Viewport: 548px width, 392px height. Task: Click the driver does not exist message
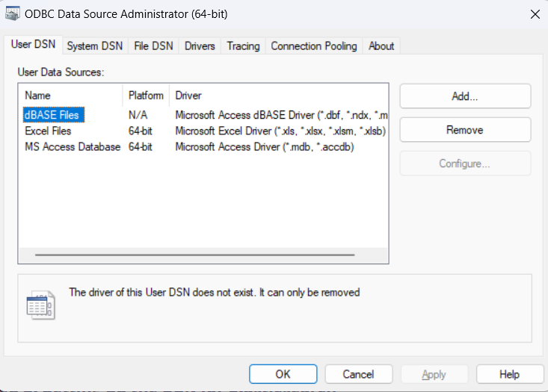(215, 292)
